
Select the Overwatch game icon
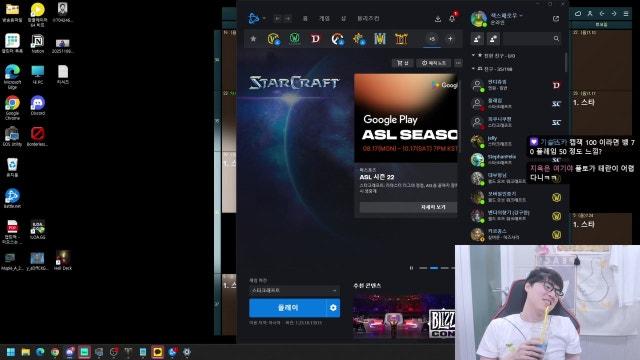click(x=337, y=39)
